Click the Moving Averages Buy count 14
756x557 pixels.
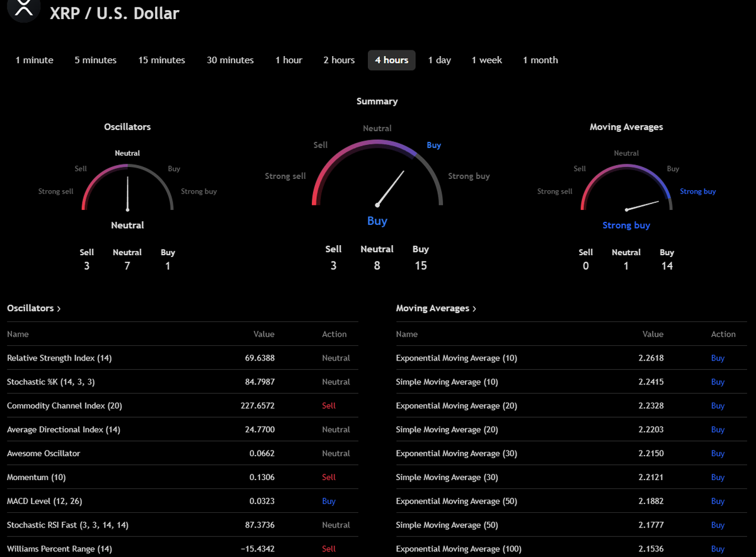667,266
